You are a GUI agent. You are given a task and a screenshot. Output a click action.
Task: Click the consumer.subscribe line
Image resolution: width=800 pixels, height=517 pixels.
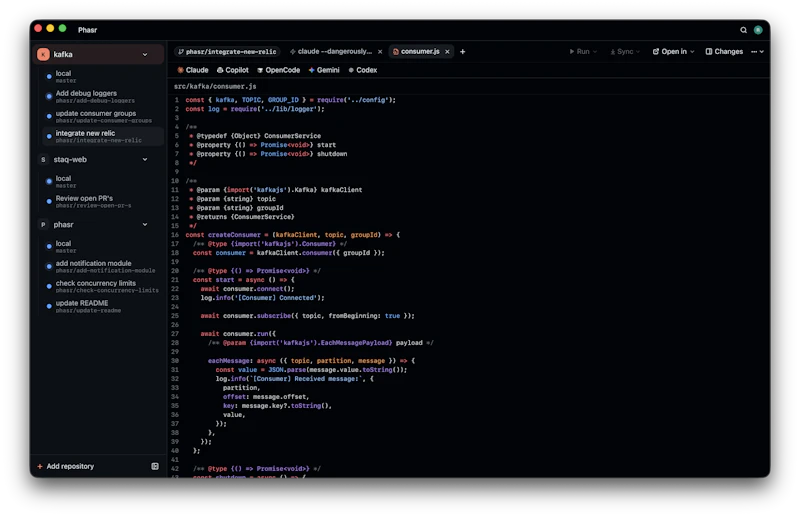pos(307,316)
